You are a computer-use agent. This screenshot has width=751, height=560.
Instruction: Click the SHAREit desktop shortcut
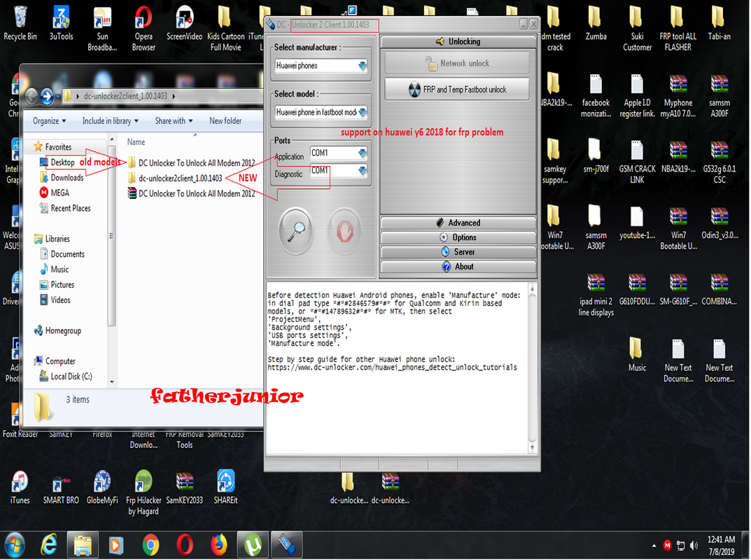pyautogui.click(x=225, y=488)
